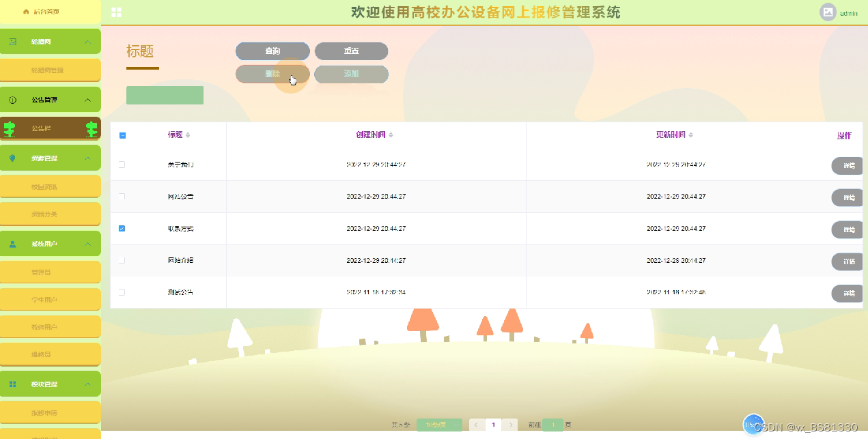Click the 添加 add button
The width and height of the screenshot is (868, 439).
coord(351,74)
